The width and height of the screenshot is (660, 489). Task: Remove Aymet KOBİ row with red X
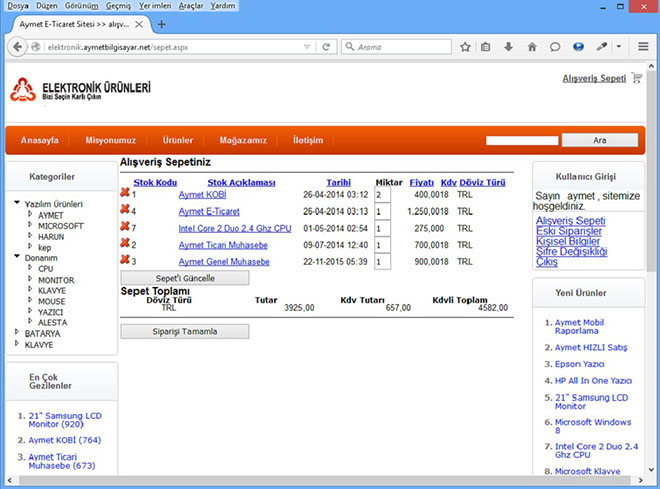(125, 193)
